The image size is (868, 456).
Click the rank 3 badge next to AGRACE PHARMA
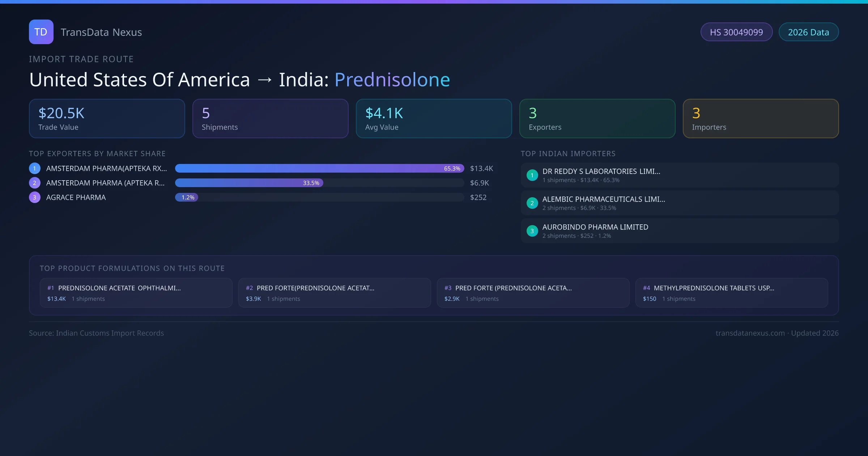pyautogui.click(x=34, y=197)
